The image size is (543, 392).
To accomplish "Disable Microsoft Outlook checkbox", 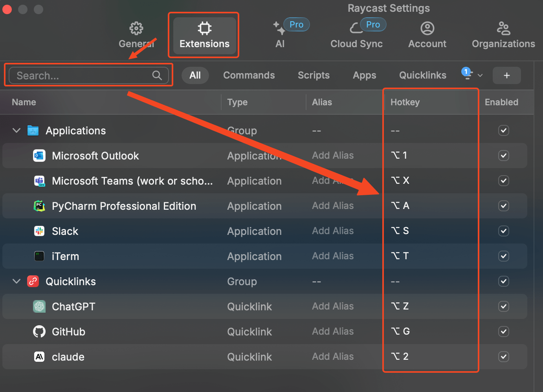I will point(504,156).
